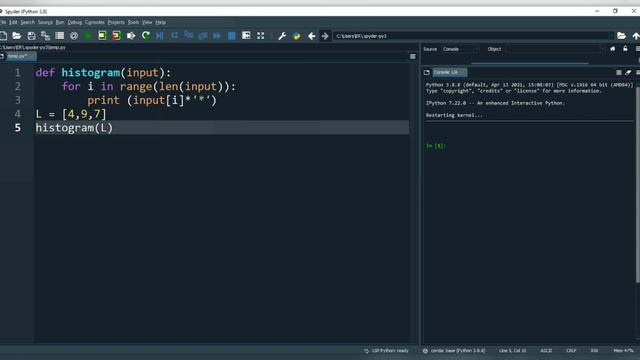Save the current file
This screenshot has width=640, height=360.
[31, 36]
